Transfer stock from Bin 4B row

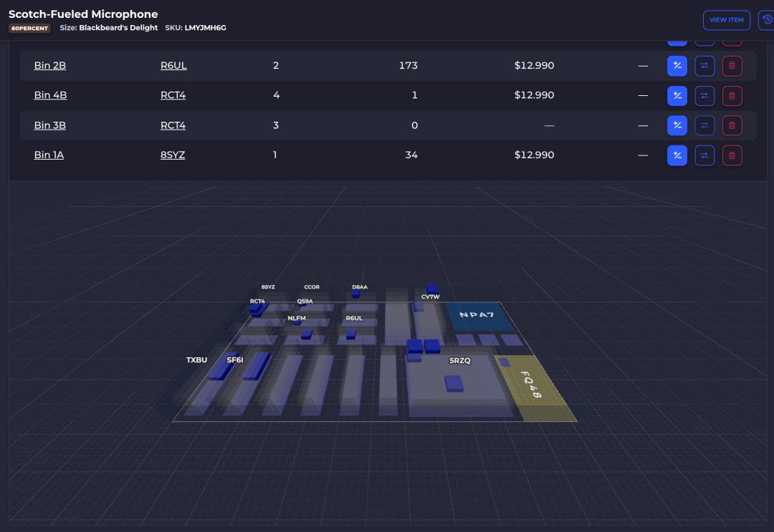704,96
